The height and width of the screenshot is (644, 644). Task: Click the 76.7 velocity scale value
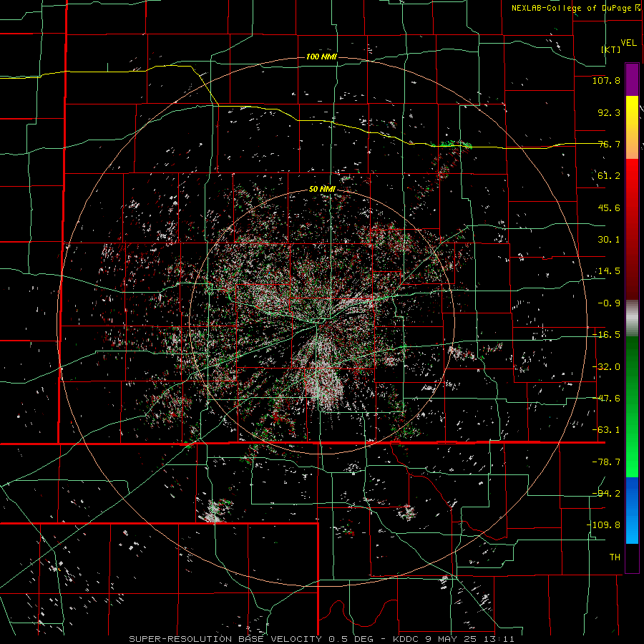pos(609,144)
